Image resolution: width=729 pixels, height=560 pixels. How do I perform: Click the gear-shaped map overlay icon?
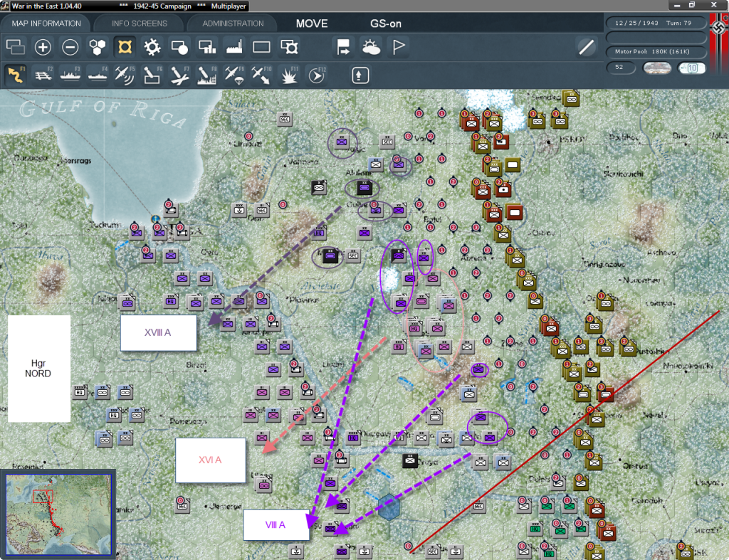pyautogui.click(x=152, y=47)
